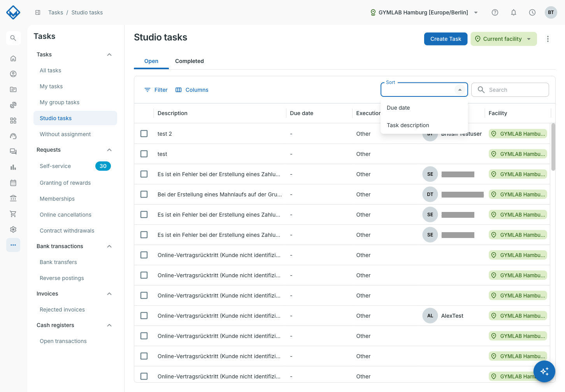
Task: Open the bar chart analytics sidebar icon
Action: point(13,167)
